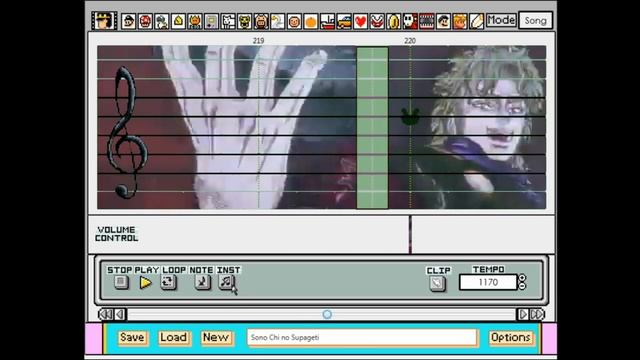Select the Piranha Plant instrument
This screenshot has width=640, height=360.
pos(377,21)
